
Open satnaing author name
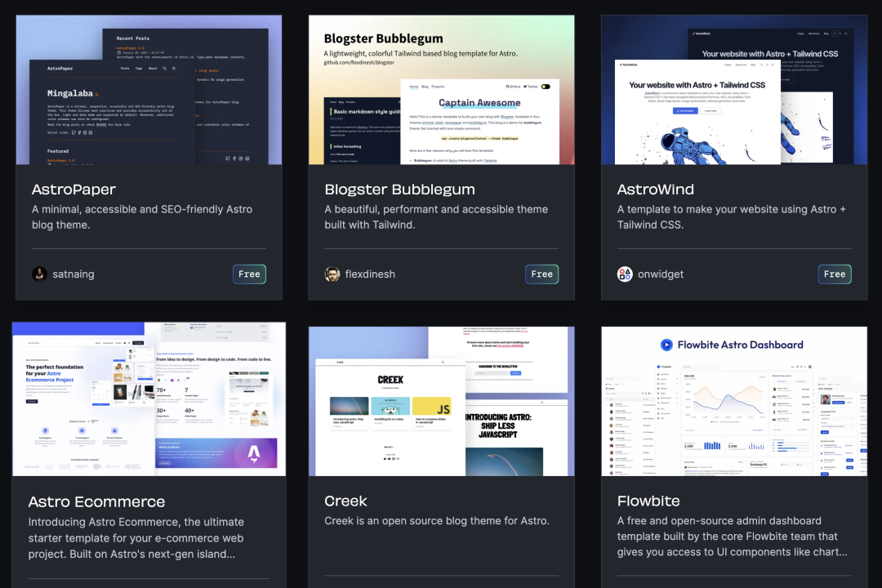73,274
